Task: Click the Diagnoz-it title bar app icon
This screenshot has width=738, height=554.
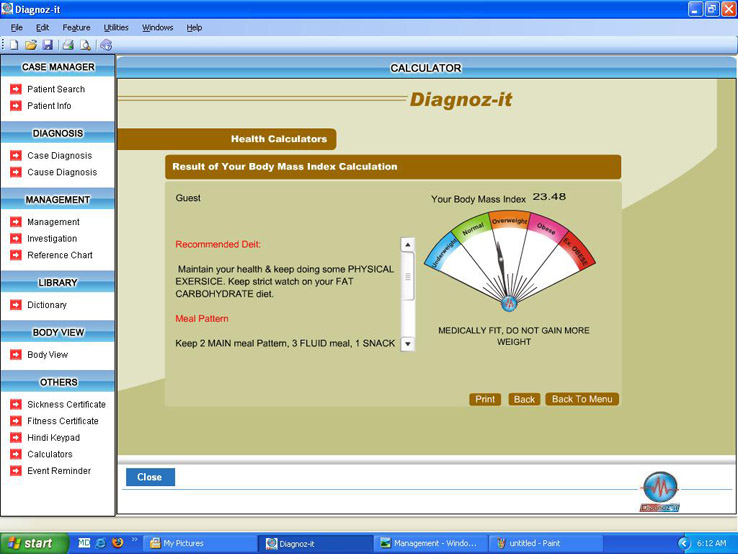Action: (7, 9)
